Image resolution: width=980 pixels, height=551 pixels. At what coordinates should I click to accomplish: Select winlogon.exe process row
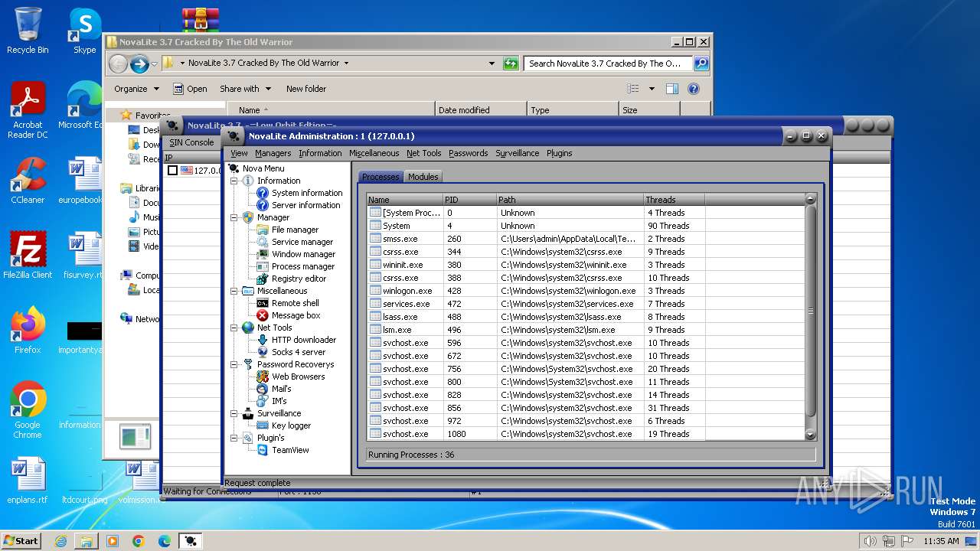(x=586, y=291)
